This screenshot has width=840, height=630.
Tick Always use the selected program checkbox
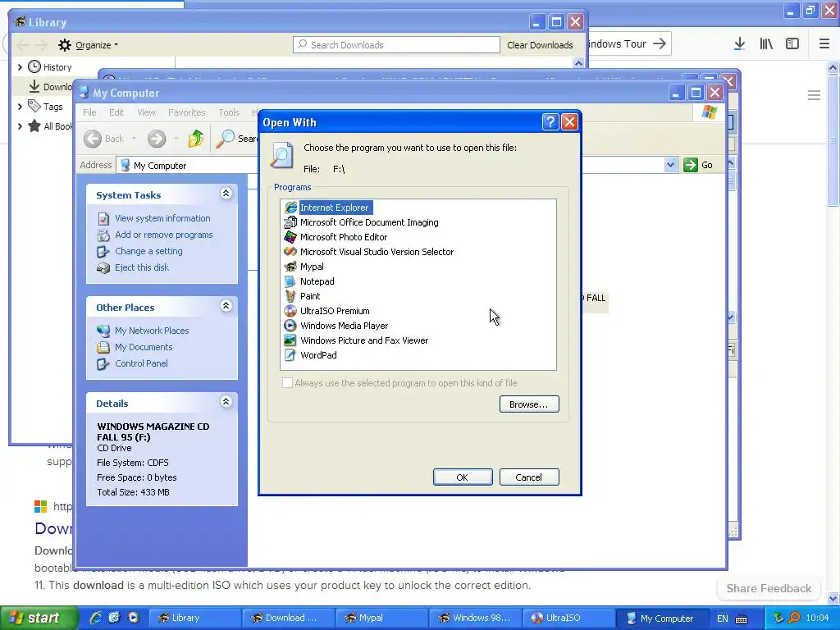coord(288,383)
